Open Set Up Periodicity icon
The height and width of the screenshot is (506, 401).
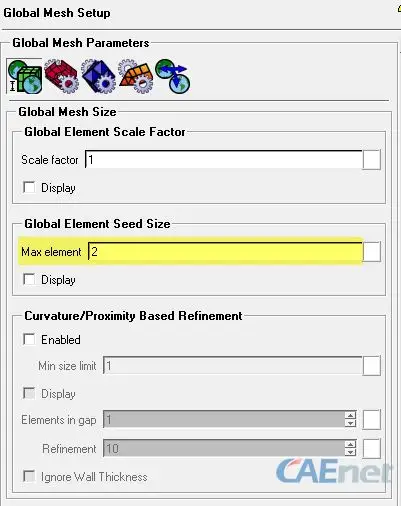[x=173, y=76]
